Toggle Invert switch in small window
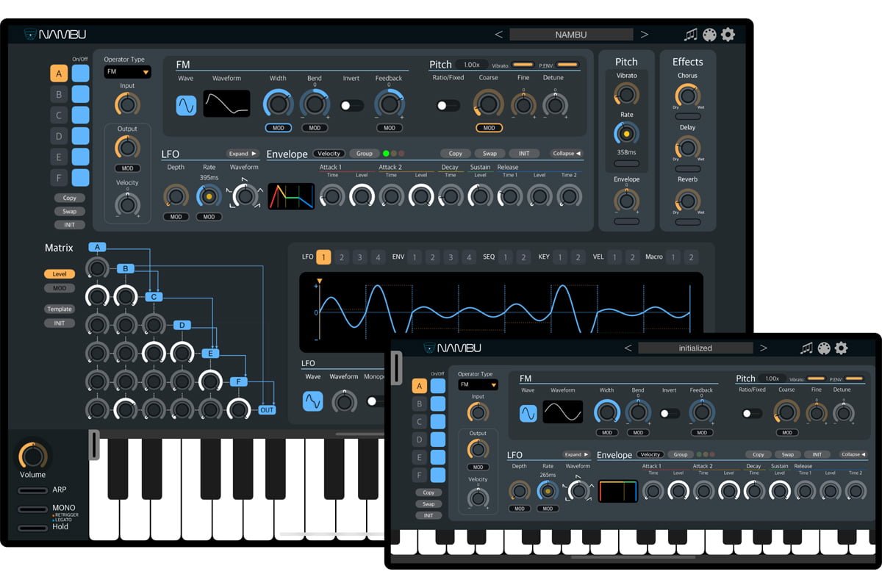 click(x=669, y=413)
